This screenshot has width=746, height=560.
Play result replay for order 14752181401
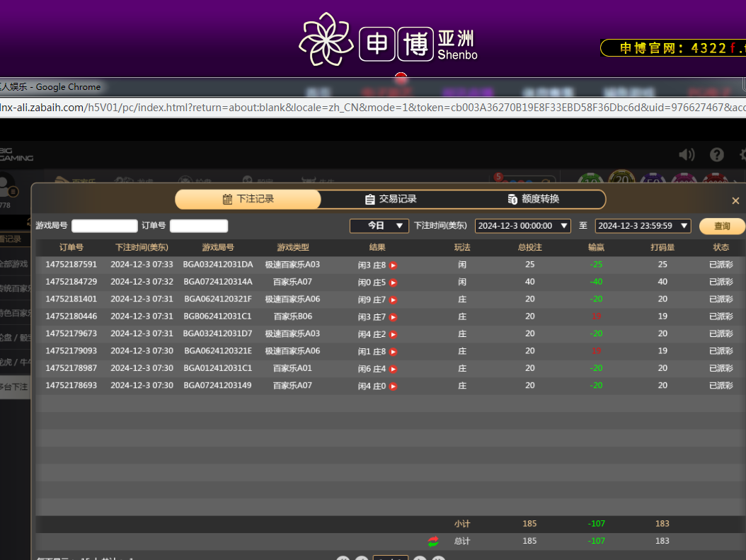pos(394,300)
